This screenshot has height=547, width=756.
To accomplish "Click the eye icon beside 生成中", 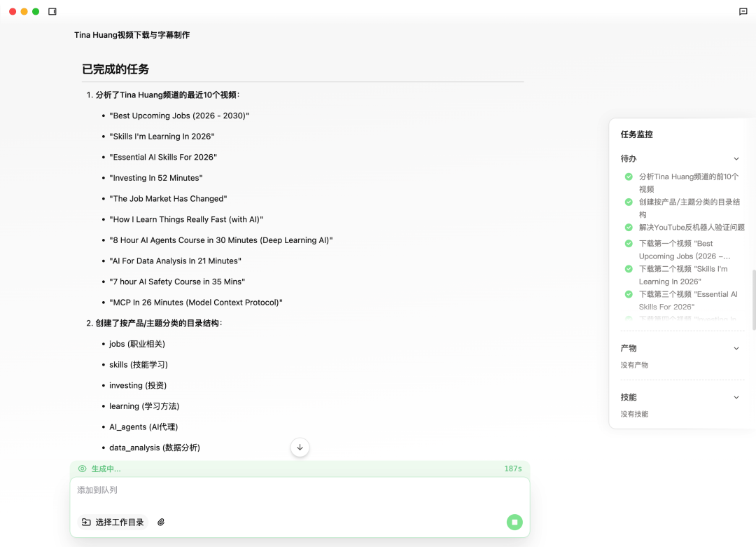I will click(x=83, y=469).
